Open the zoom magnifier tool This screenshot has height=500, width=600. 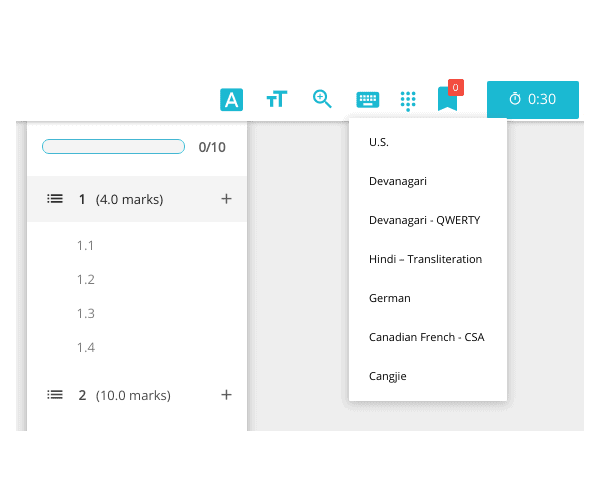pyautogui.click(x=322, y=99)
